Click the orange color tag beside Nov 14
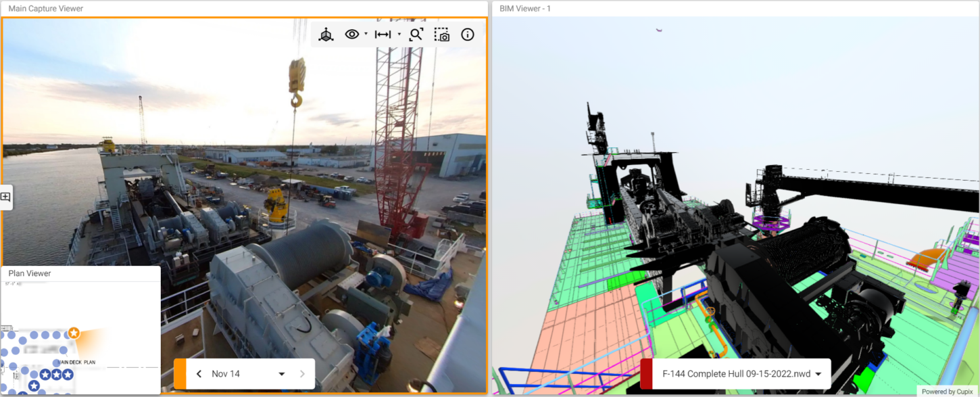Image resolution: width=980 pixels, height=397 pixels. (180, 374)
